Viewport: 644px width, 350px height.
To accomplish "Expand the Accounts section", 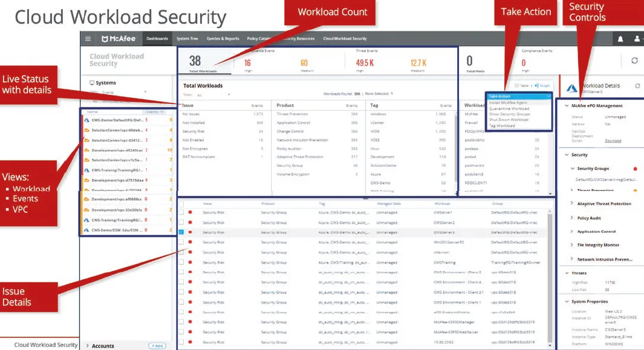I will [88, 346].
